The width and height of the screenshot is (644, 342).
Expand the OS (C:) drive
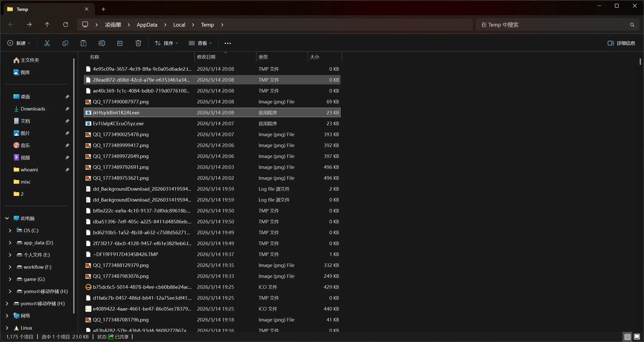pyautogui.click(x=10, y=230)
